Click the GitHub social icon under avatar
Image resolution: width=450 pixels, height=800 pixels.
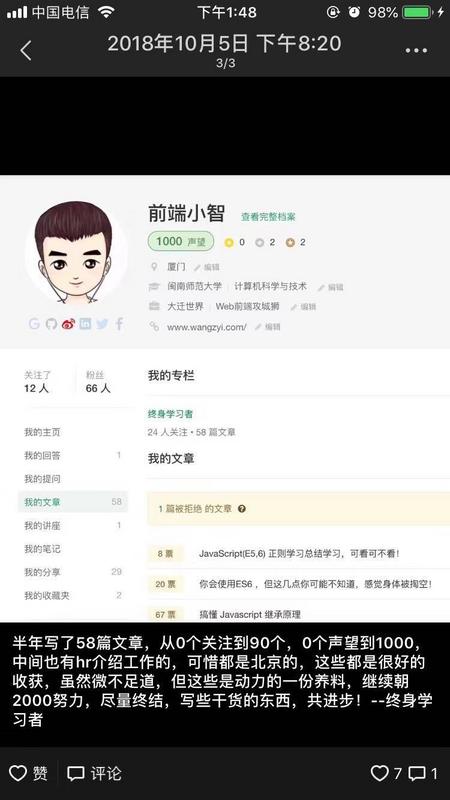[x=51, y=323]
